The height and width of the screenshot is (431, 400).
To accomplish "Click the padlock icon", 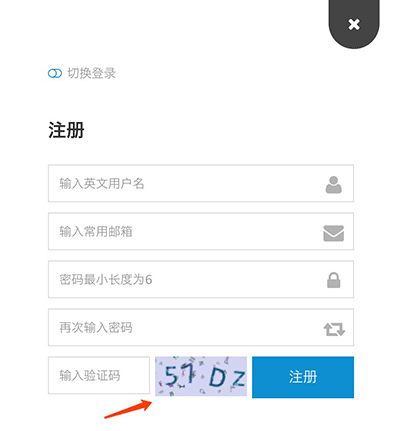I will coord(334,280).
